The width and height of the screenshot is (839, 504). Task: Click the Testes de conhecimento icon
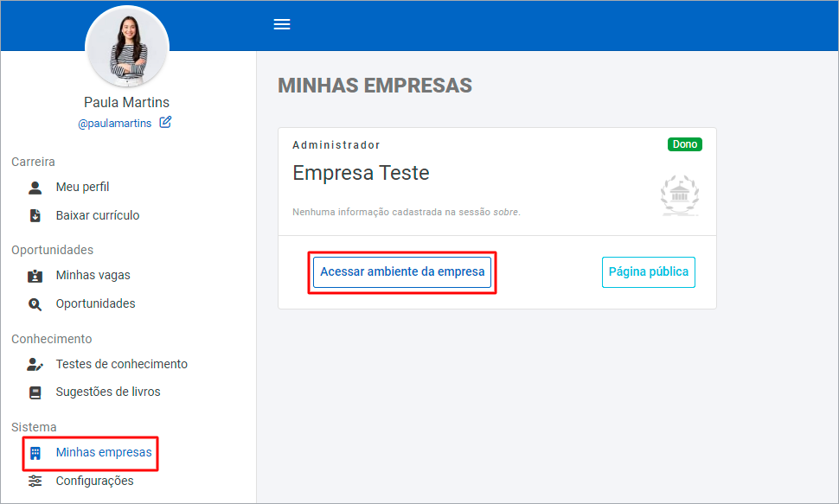click(35, 365)
